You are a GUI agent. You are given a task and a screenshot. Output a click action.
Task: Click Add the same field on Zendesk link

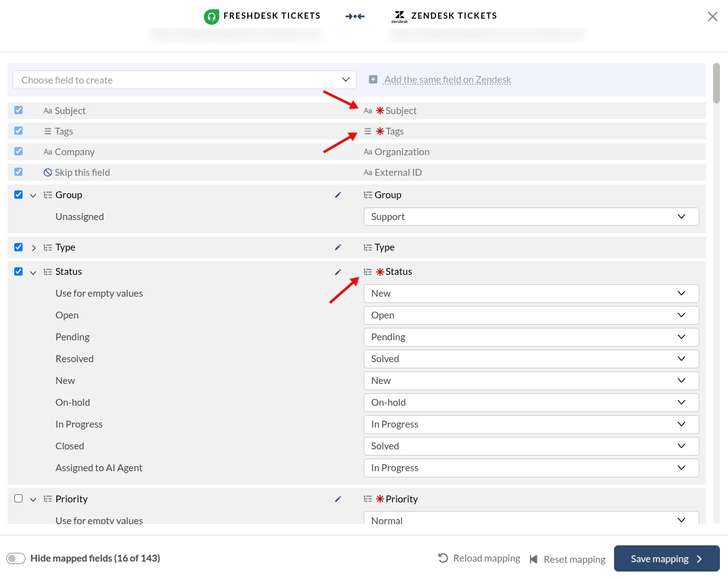448,79
